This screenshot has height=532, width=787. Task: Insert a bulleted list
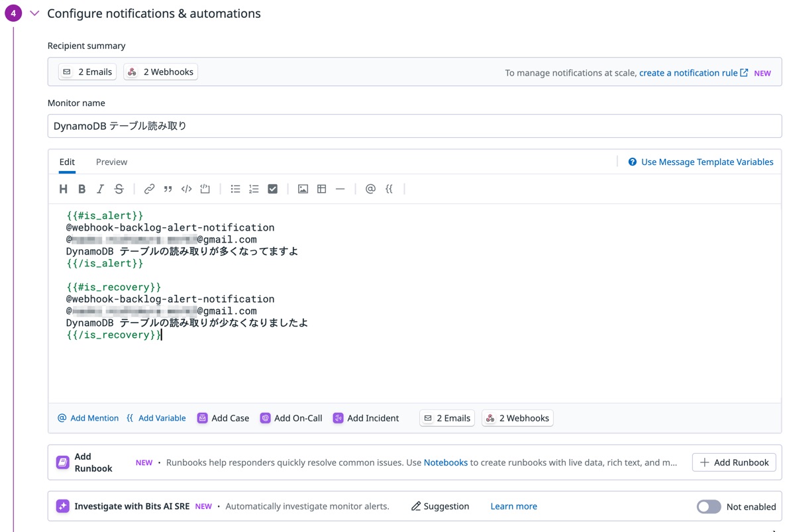tap(235, 189)
